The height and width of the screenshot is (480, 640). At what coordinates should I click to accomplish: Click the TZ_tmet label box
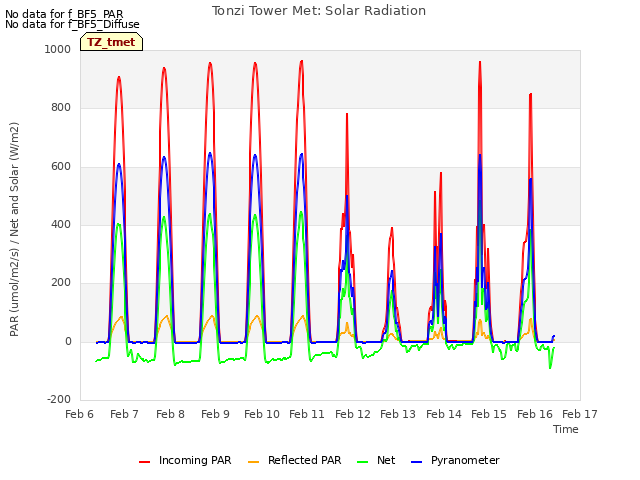pos(111,42)
